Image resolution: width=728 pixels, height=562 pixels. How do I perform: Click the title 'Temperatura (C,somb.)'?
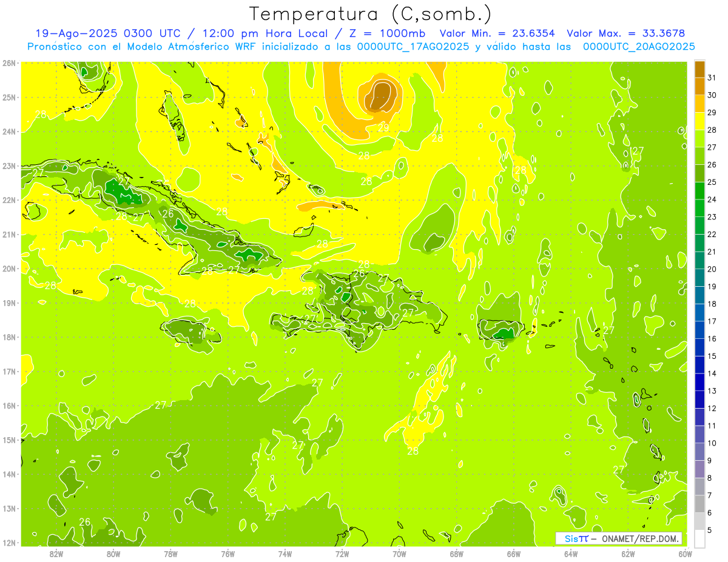coord(371,14)
